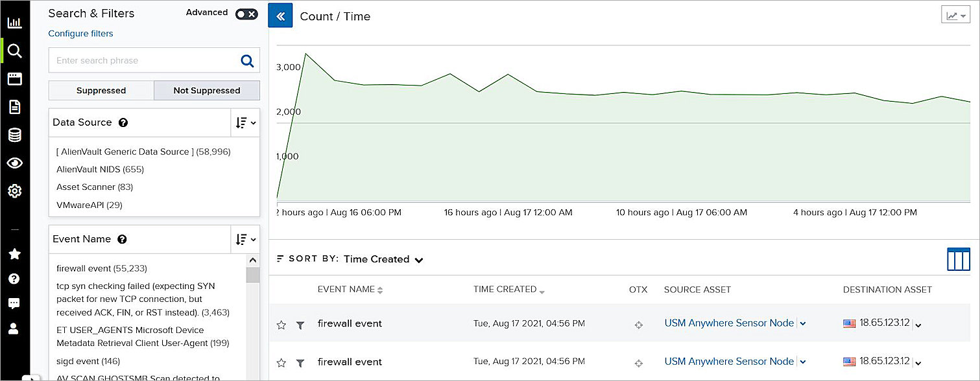The height and width of the screenshot is (381, 980).
Task: Open the Dashboards icon in sidebar
Action: [14, 22]
